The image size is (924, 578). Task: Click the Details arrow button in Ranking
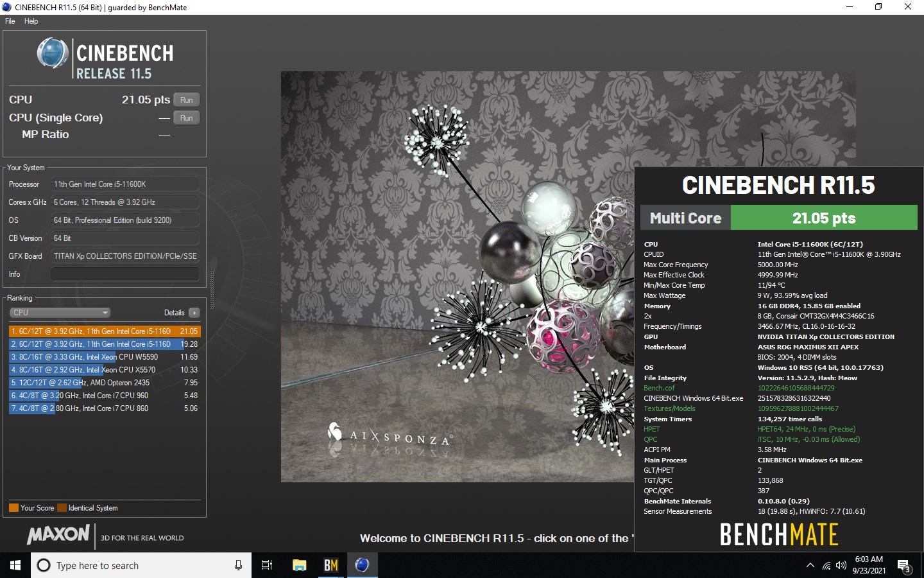(x=194, y=313)
